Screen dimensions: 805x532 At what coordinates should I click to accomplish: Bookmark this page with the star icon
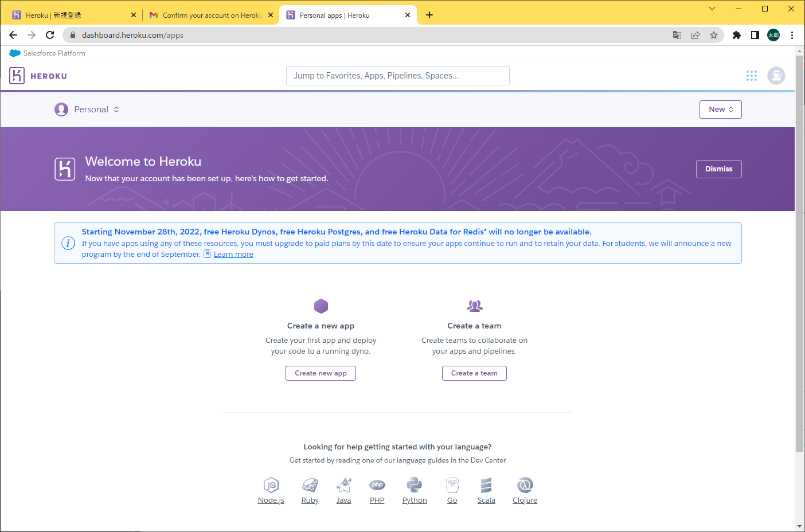click(x=714, y=35)
